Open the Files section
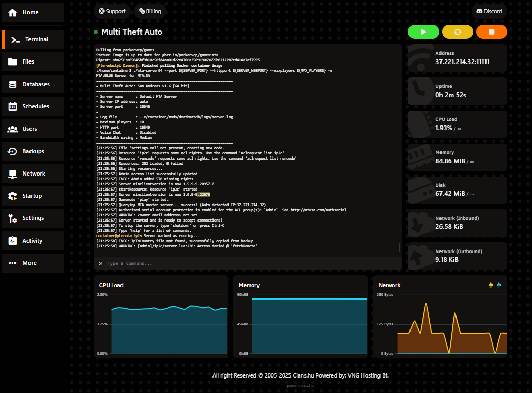Screen dimensions: 532x393 33,61
